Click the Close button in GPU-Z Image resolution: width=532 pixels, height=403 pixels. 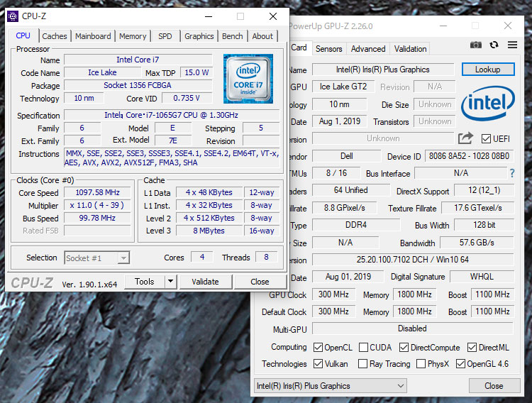(x=494, y=386)
